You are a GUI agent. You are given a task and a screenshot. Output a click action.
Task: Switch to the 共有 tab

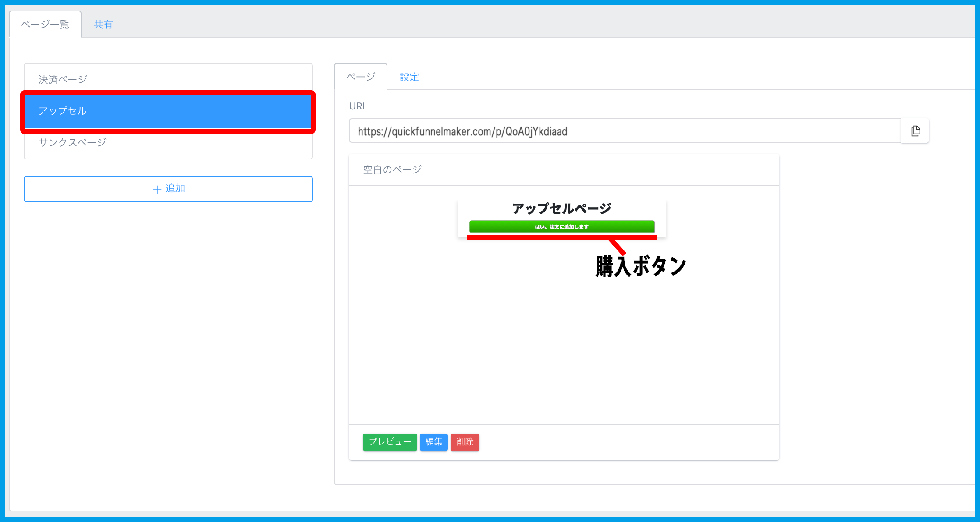[103, 24]
